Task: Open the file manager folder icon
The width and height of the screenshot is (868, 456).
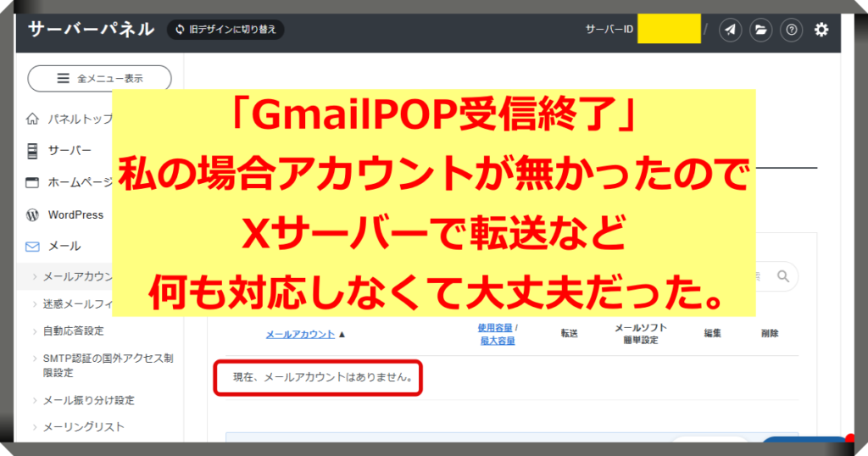Action: click(x=760, y=30)
